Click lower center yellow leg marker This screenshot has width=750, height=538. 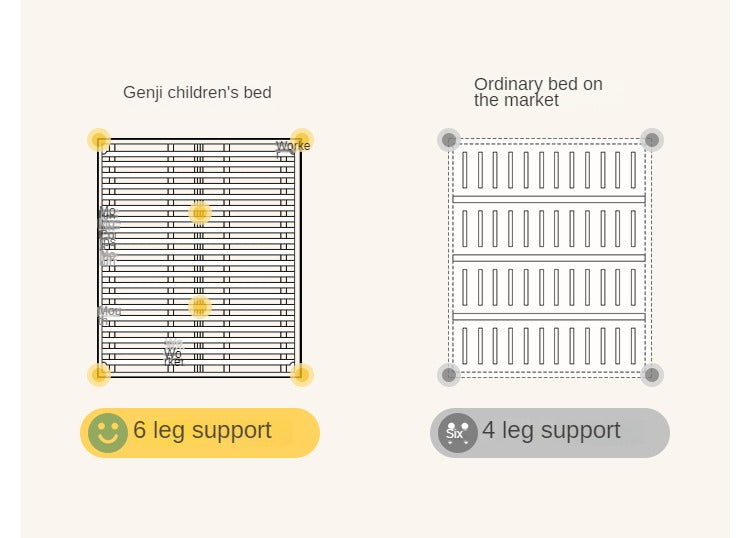pyautogui.click(x=199, y=306)
